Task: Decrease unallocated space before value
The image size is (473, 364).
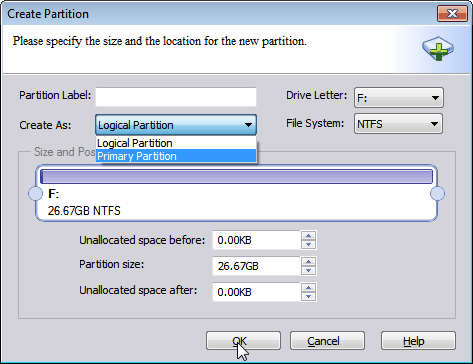Action: click(308, 244)
